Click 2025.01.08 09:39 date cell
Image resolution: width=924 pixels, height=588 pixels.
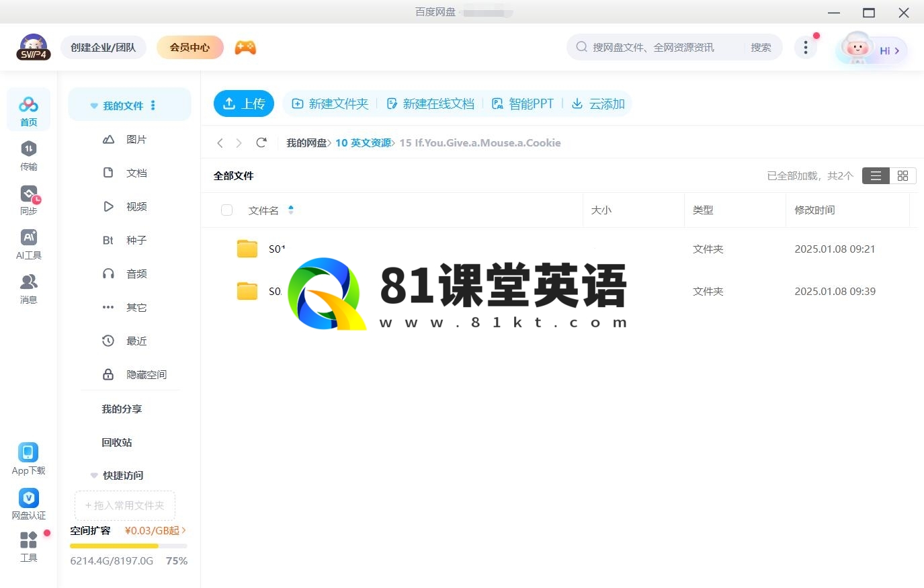835,291
